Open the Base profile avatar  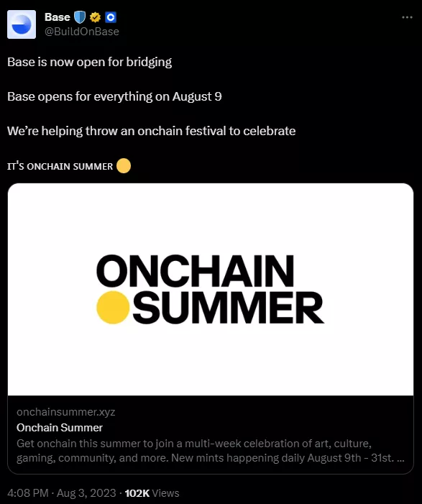pos(22,24)
